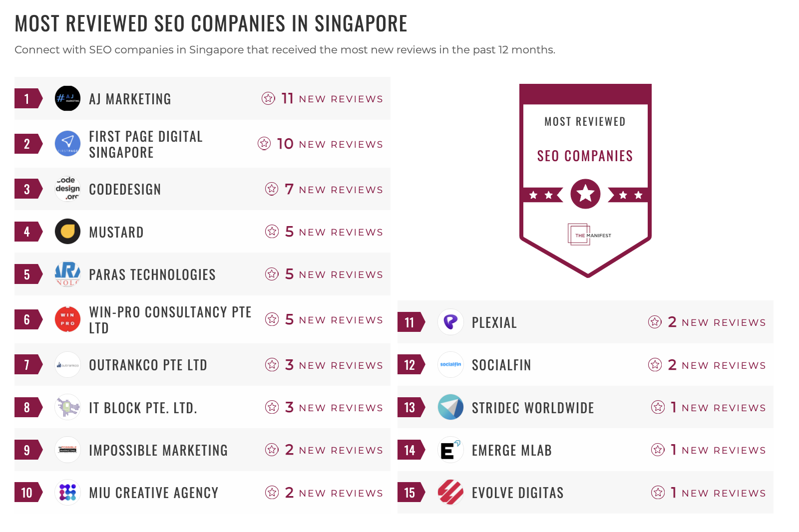This screenshot has height=532, width=799.
Task: View Codedesign's 7 new reviews
Action: pyautogui.click(x=324, y=190)
